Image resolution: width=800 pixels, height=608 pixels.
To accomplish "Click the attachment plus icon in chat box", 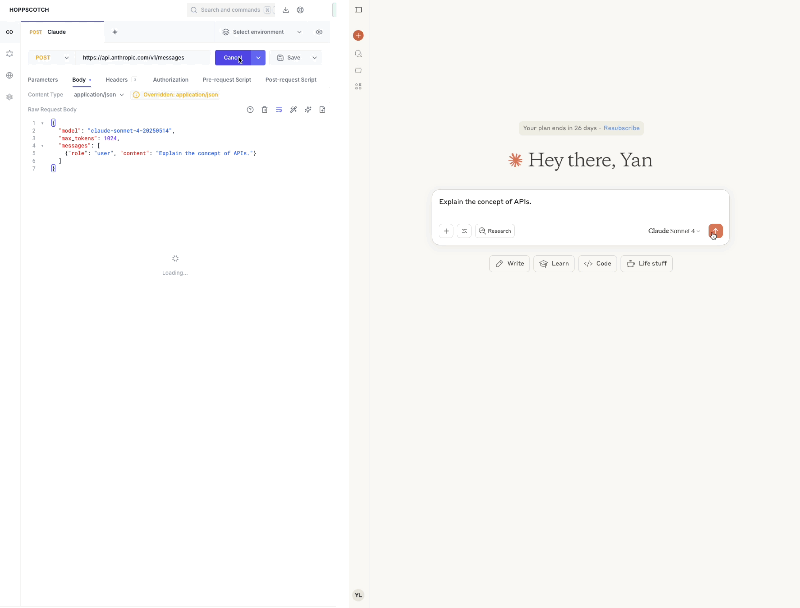I will click(x=446, y=231).
